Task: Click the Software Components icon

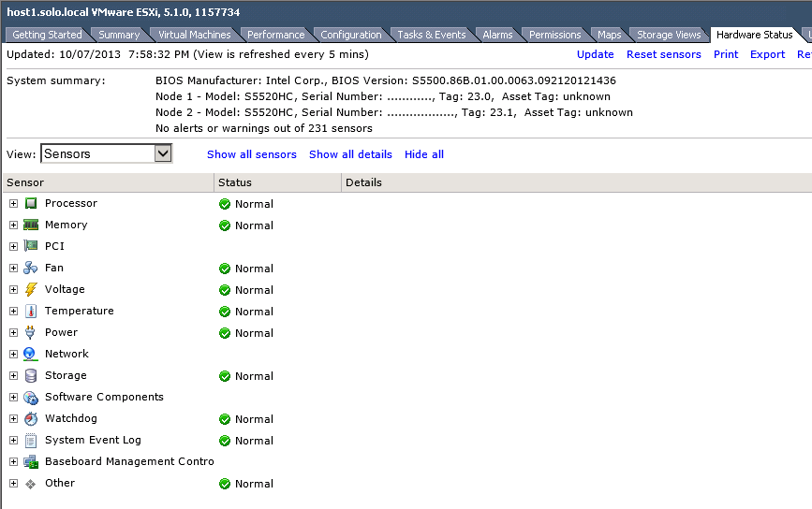Action: 31,398
